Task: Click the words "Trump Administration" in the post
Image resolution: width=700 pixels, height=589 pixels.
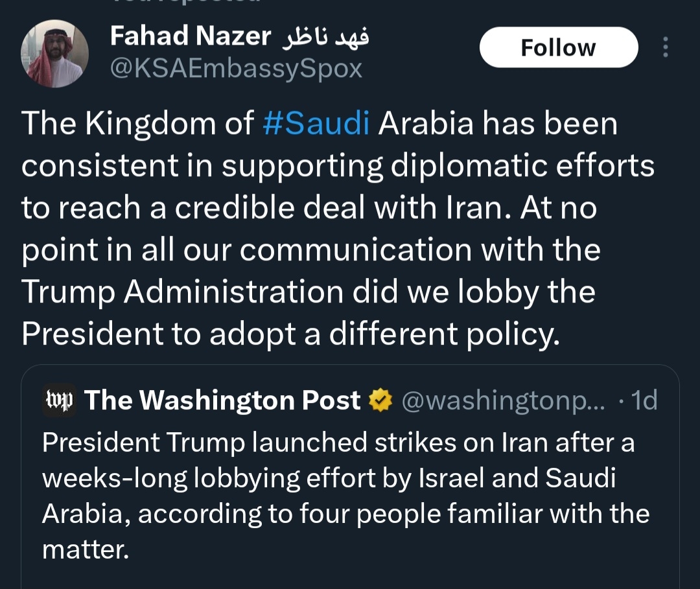Action: pos(182,292)
